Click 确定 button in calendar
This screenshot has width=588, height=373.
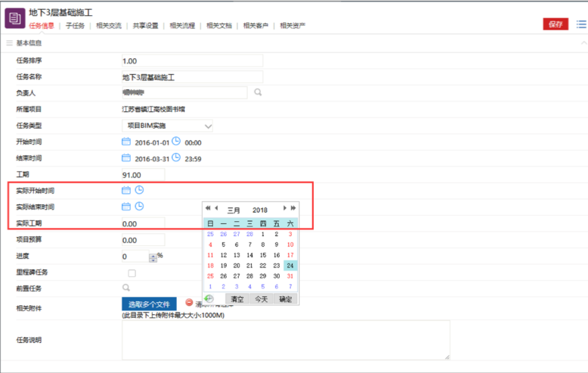coord(285,299)
